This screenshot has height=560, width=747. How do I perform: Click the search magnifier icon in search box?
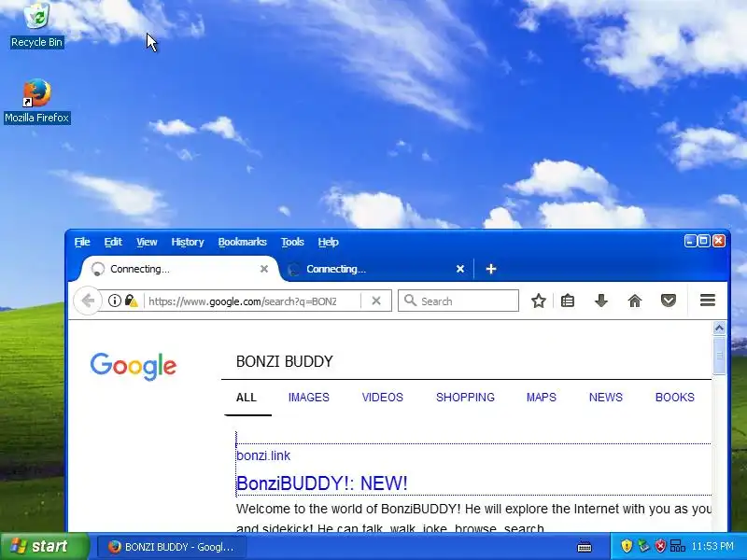tap(410, 301)
